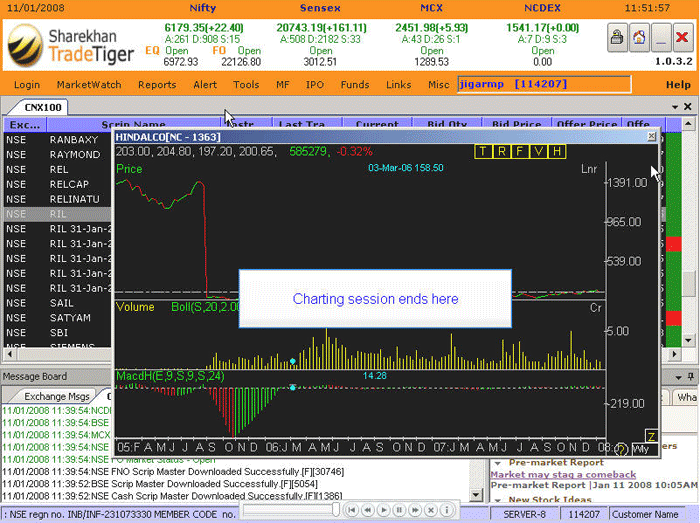Pin the Message Board panel with pushpin

coord(691,377)
